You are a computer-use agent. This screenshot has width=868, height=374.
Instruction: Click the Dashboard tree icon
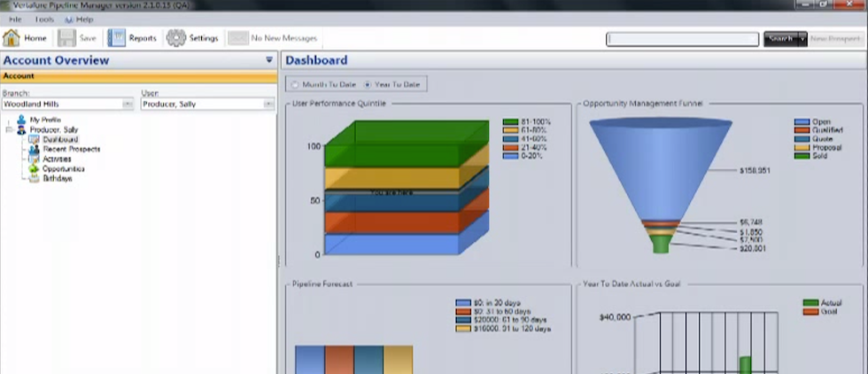[34, 140]
